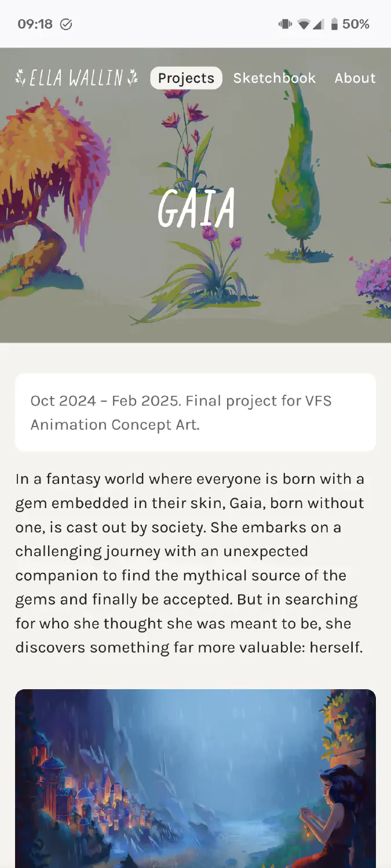This screenshot has height=868, width=391.
Task: Tap the 50% battery percentage text
Action: (356, 24)
